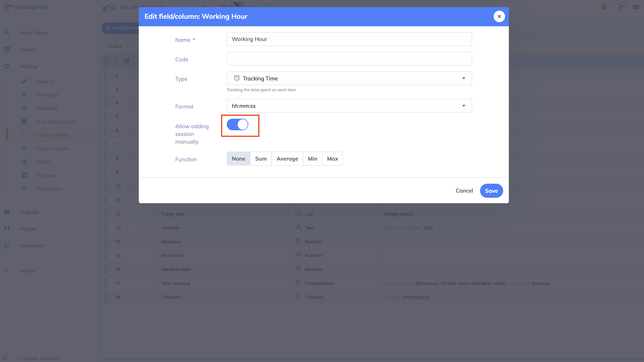Click the Role Permissions icon
Viewport: 644px width, 362px height.
(x=24, y=122)
